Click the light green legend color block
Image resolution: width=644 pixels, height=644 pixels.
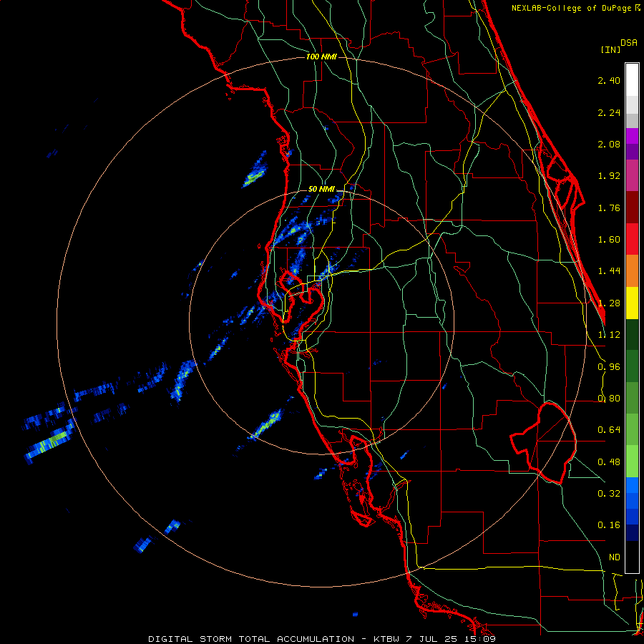coord(632,462)
